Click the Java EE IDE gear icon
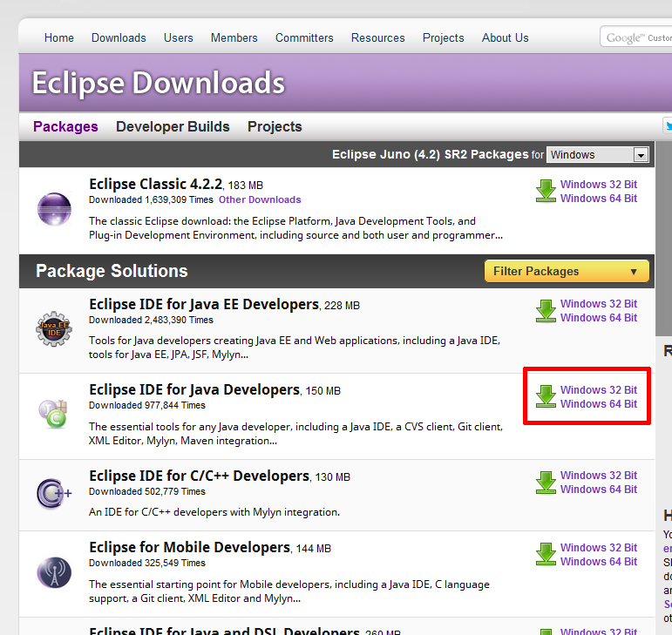672x635 pixels. pos(54,329)
